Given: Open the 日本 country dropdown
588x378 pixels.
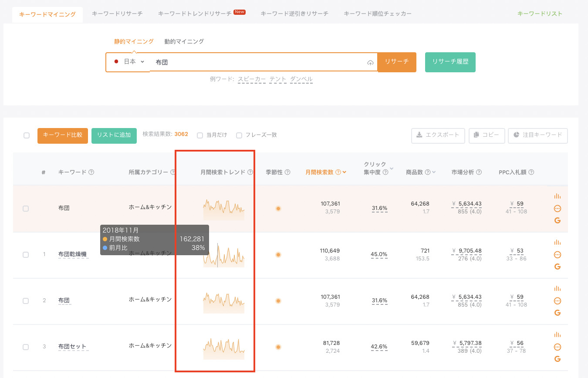Looking at the screenshot, I should tap(129, 62).
